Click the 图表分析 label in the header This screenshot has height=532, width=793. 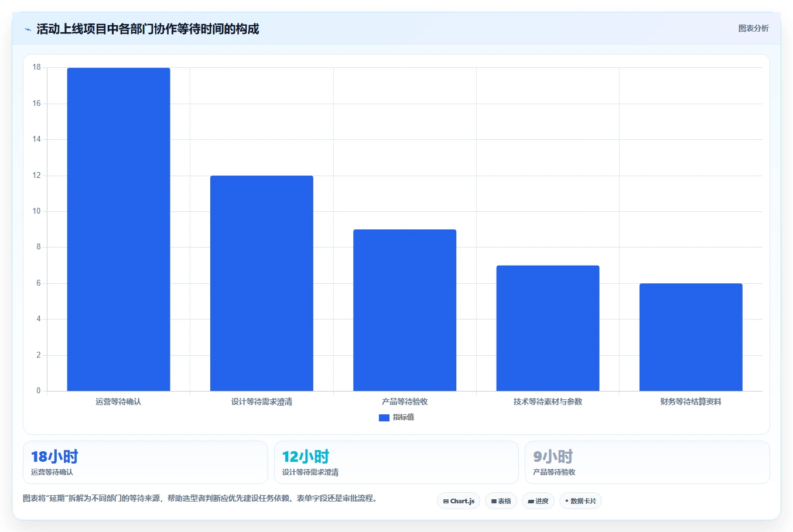click(x=753, y=28)
